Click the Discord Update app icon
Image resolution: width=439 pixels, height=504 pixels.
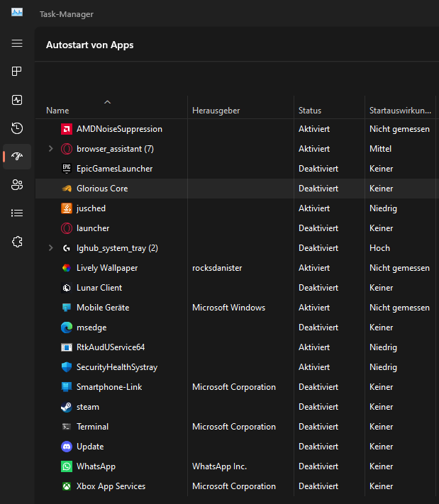pyautogui.click(x=66, y=447)
